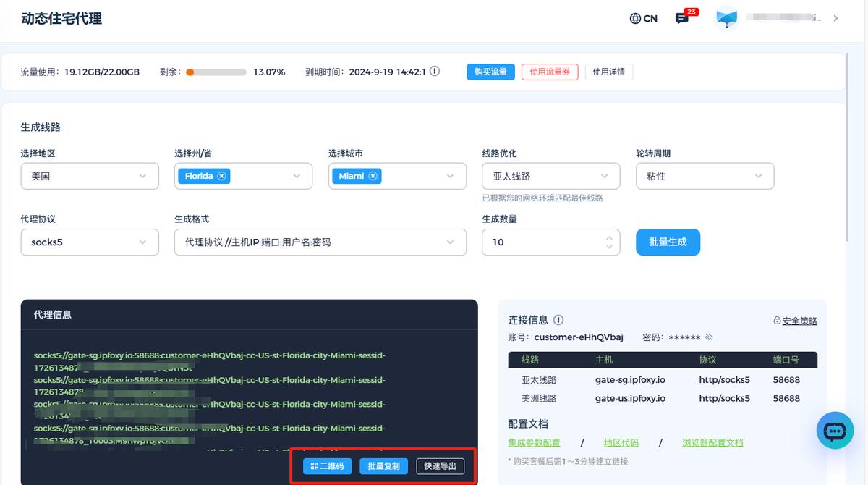Image resolution: width=868 pixels, height=485 pixels.
Task: Open the customer service chat bubble icon
Action: click(x=835, y=430)
